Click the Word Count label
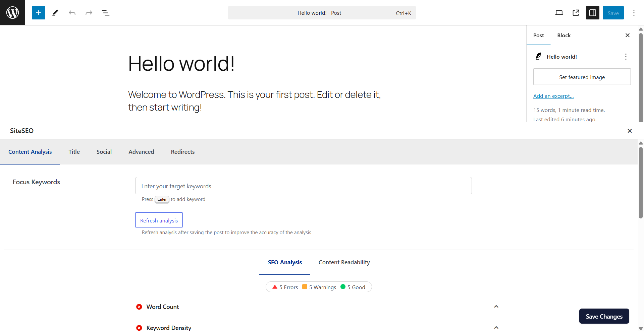Screen dimensions: 644x331 (163, 307)
